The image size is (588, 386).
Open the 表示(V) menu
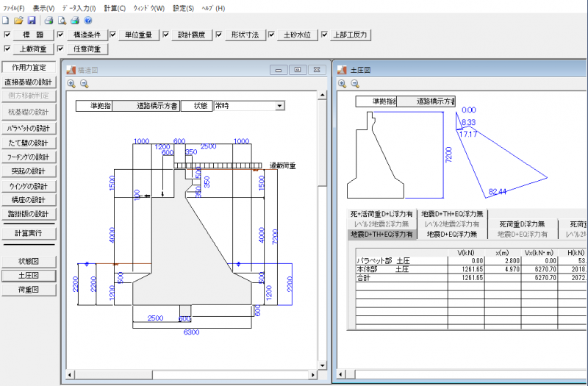pos(43,8)
